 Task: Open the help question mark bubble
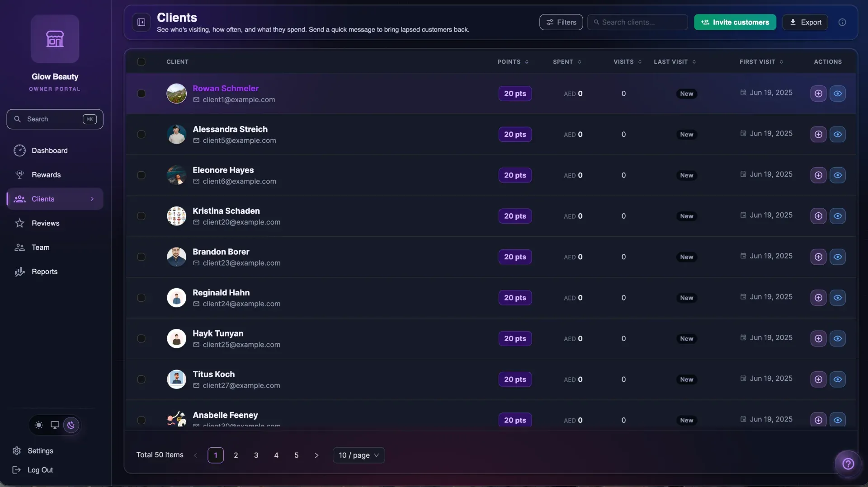(x=848, y=464)
